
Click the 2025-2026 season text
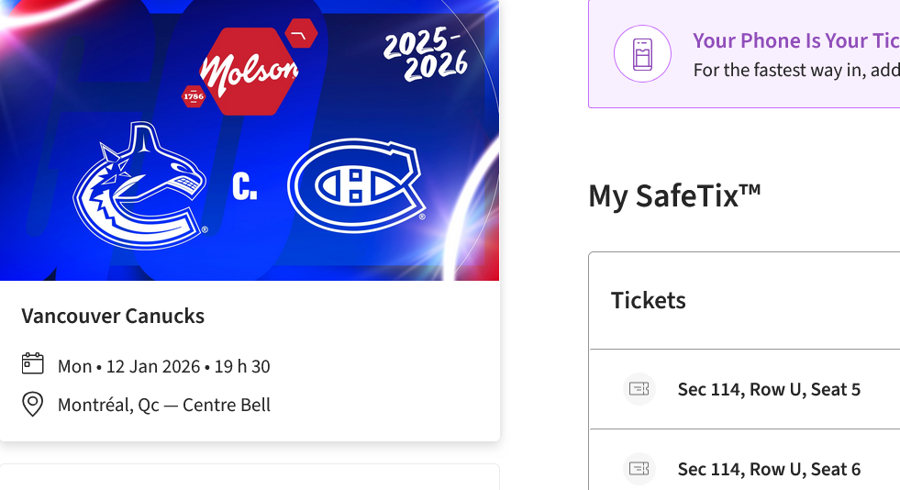point(425,56)
